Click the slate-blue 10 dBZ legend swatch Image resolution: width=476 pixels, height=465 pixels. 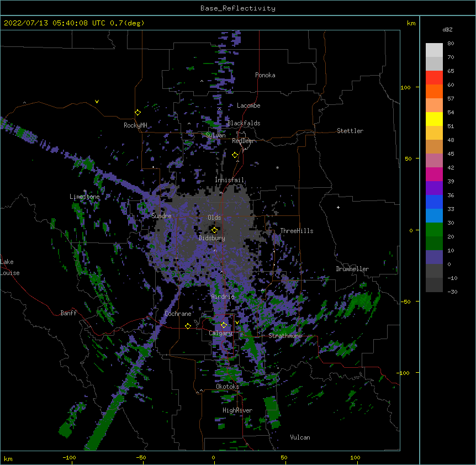[434, 257]
